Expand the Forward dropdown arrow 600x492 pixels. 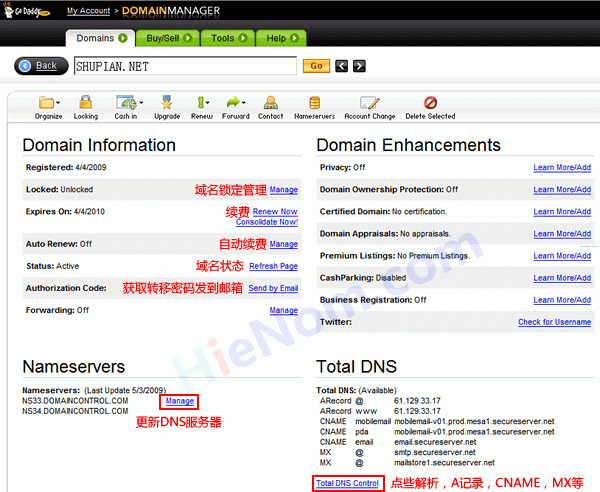(243, 103)
